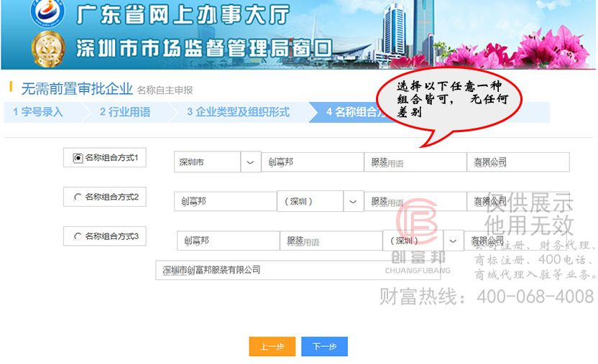This screenshot has height=364, width=598.
Task: Open 深圳市 dropdown arrow in row 1
Action: tap(251, 162)
